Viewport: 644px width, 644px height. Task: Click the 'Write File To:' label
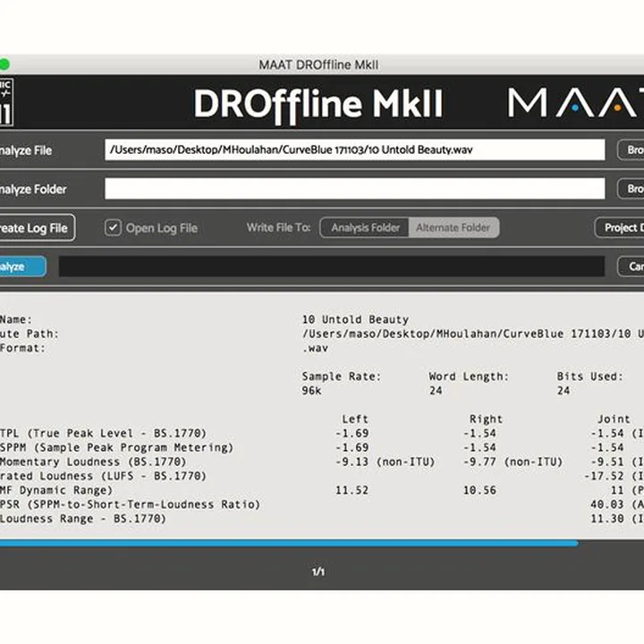[278, 227]
